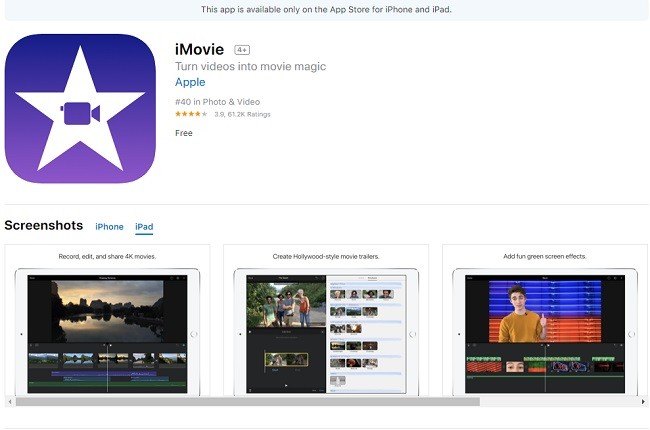The image size is (650, 430).
Task: Click the 'Free' price label
Action: point(184,133)
